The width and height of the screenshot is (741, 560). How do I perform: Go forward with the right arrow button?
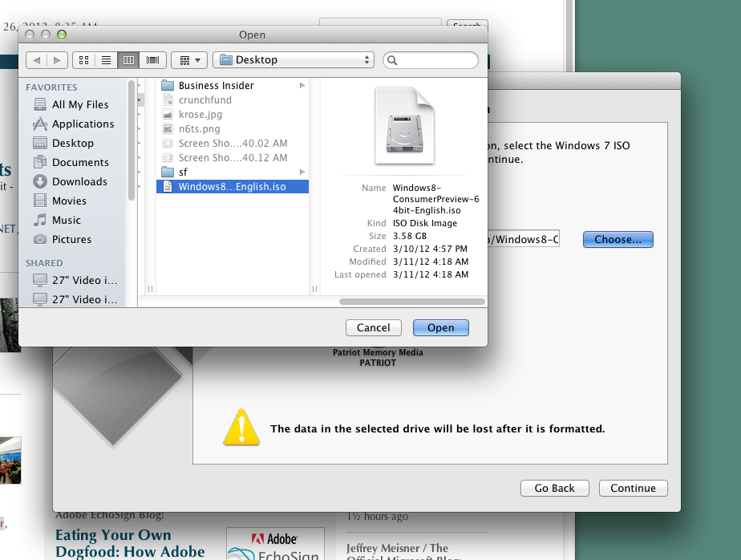(x=57, y=60)
